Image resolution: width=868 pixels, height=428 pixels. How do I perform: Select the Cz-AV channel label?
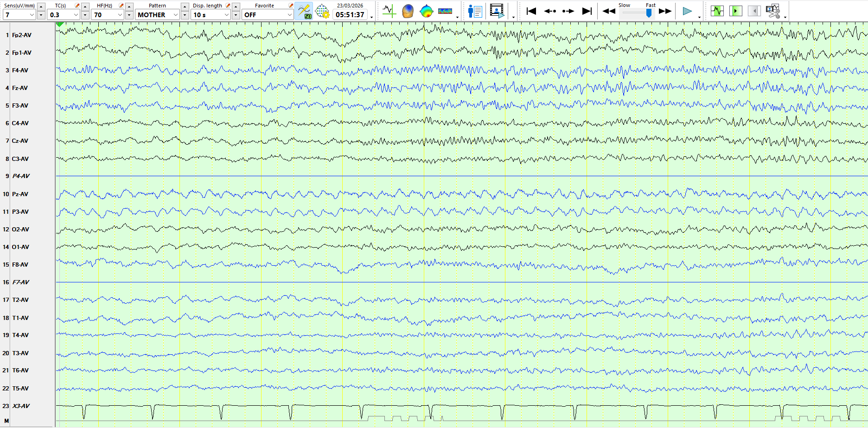tap(20, 141)
